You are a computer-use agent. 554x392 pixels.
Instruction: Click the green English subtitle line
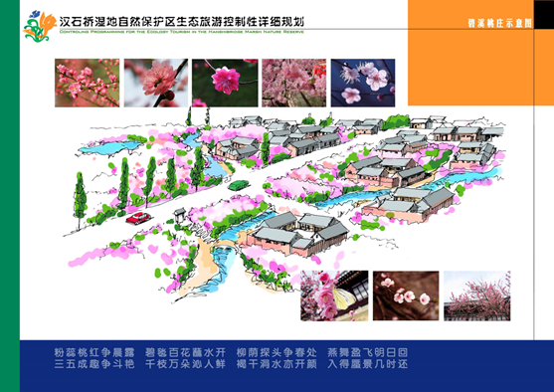pyautogui.click(x=182, y=32)
